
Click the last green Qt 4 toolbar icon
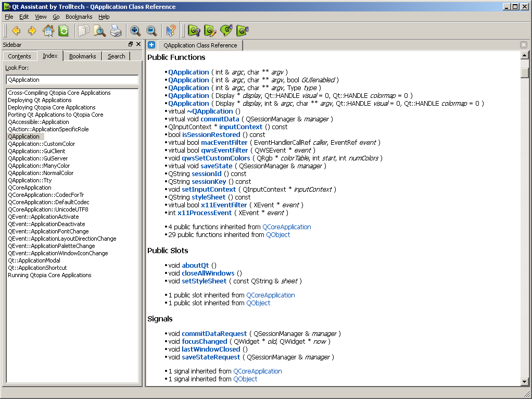[x=243, y=31]
